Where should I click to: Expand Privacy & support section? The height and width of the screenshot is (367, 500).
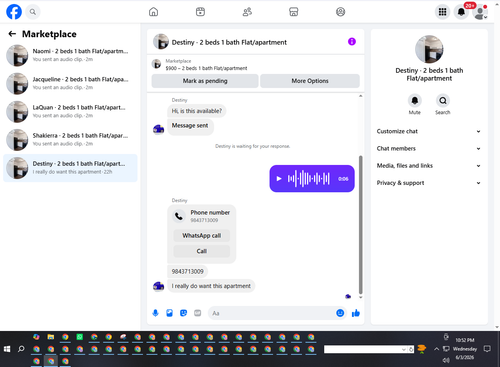tap(429, 183)
